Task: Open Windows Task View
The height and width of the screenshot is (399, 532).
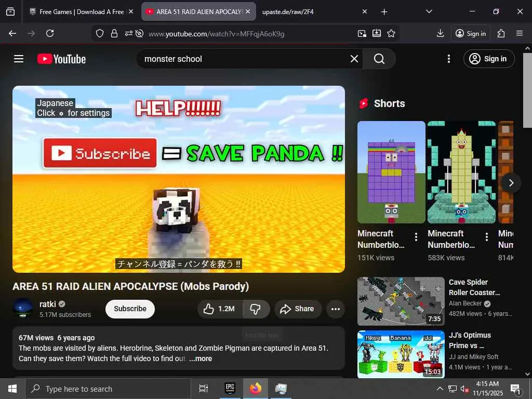Action: pos(203,389)
